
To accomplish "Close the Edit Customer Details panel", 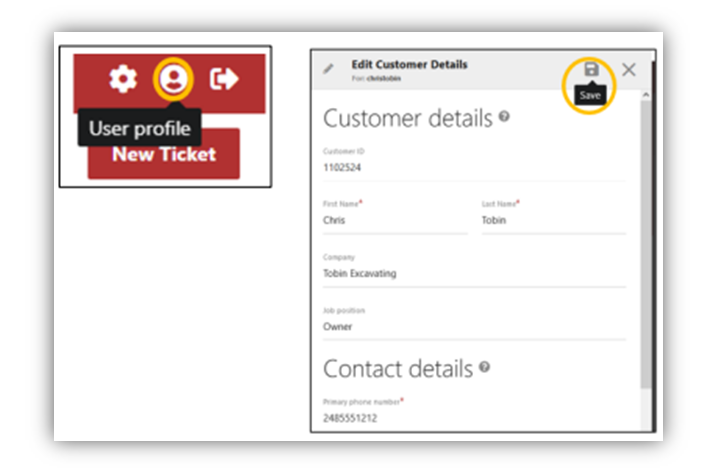I will click(x=629, y=70).
